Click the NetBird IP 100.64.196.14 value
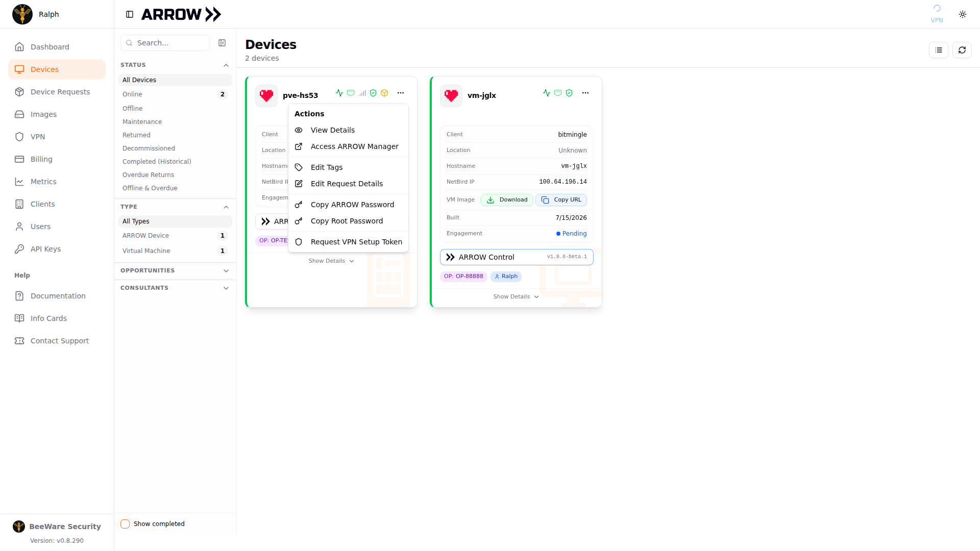The height and width of the screenshot is (551, 980). click(x=563, y=182)
